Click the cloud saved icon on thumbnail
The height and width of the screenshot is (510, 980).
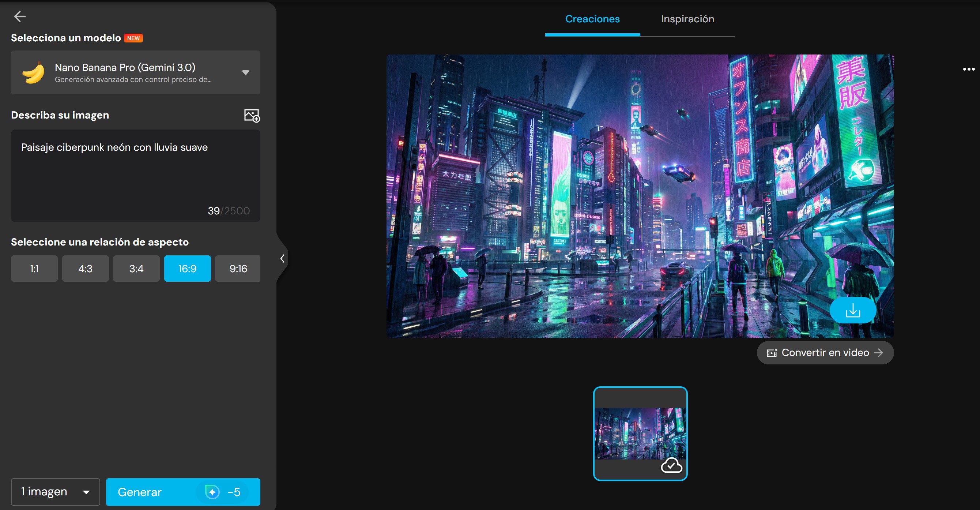point(671,465)
